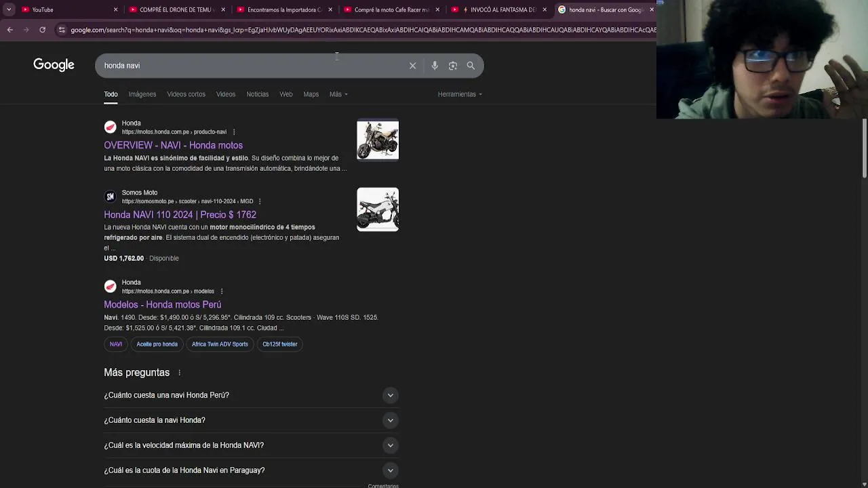868x488 pixels.
Task: Open the tab list dropdown arrow
Action: point(9,9)
